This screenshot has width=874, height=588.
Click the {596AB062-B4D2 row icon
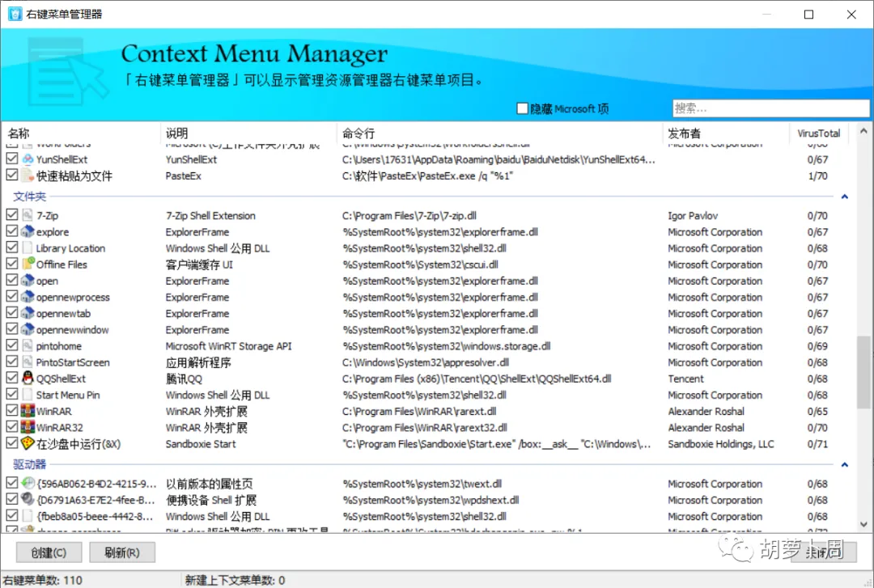point(28,483)
